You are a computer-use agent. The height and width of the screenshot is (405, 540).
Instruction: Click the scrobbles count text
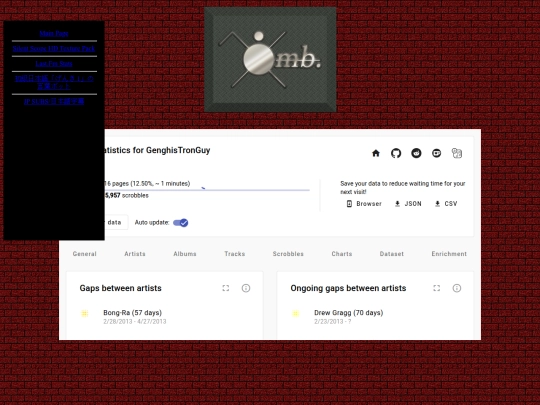126,196
